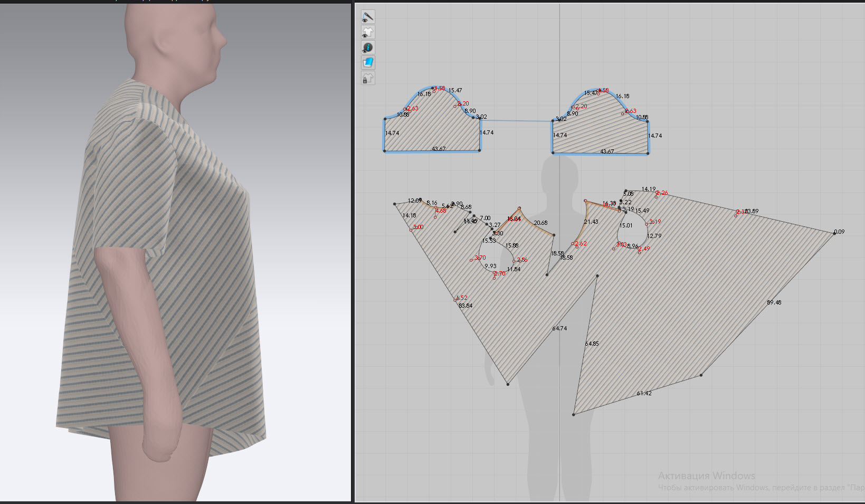Click the 14.19 edge length label
Image resolution: width=865 pixels, height=504 pixels.
tap(649, 189)
